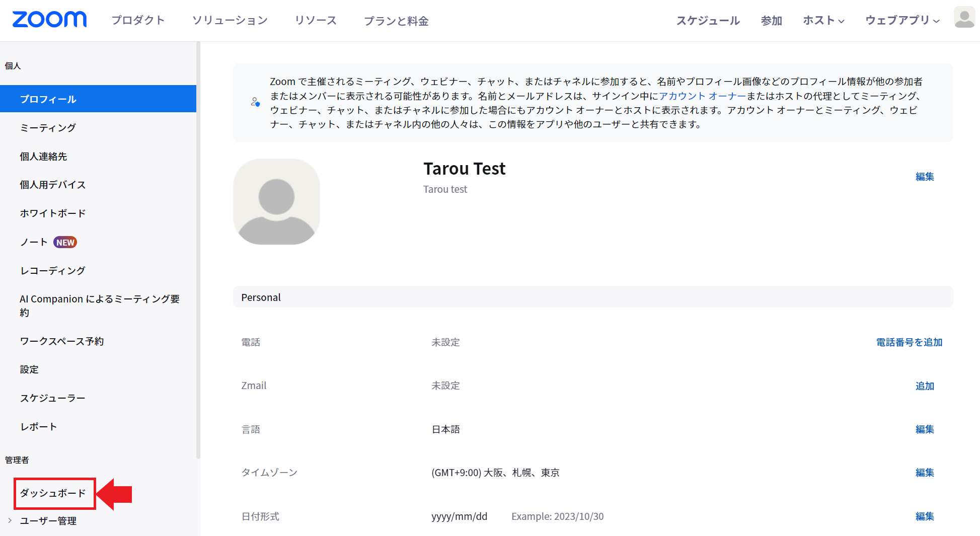This screenshot has height=536, width=980.
Task: Open レコーディング in the sidebar
Action: click(x=52, y=271)
